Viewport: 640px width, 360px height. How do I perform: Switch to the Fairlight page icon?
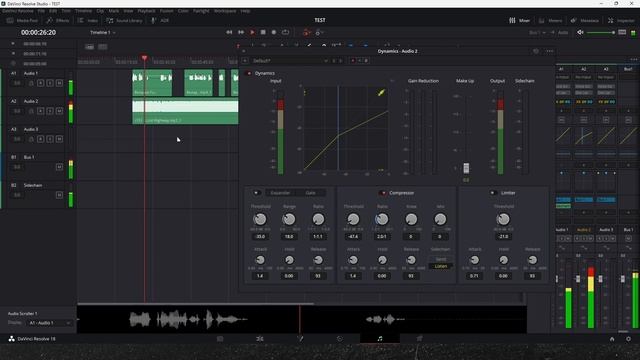[x=380, y=339]
